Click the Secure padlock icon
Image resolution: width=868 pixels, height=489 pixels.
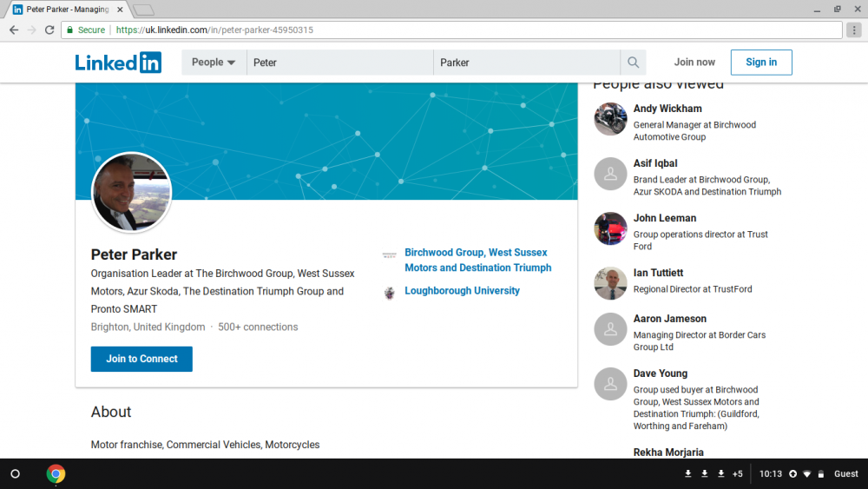tap(69, 30)
